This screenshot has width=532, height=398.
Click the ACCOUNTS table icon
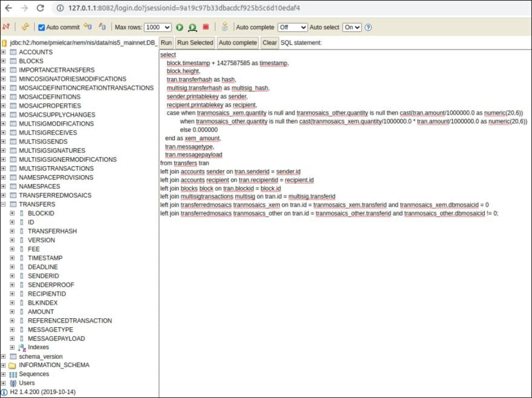click(x=13, y=52)
